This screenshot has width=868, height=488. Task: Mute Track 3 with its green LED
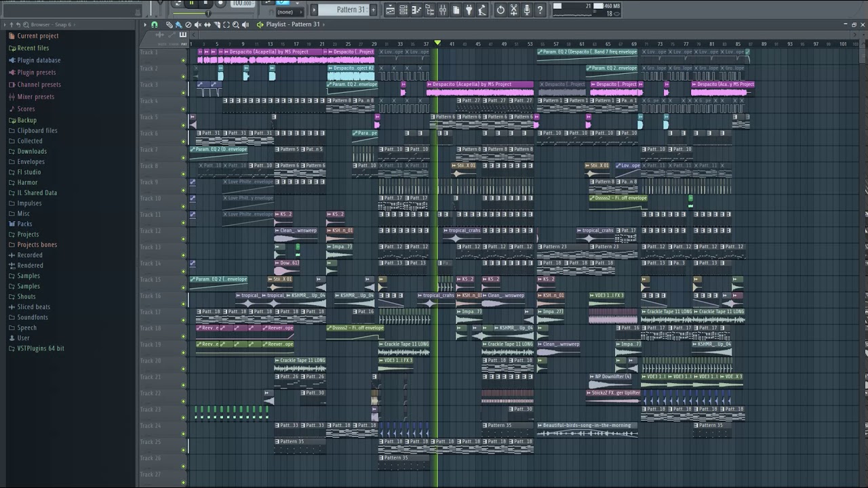[183, 93]
